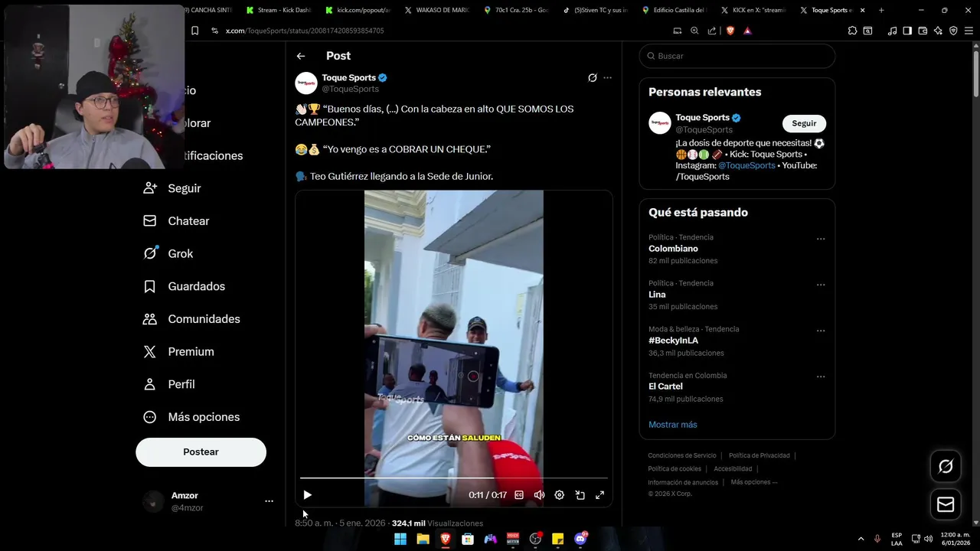Switch to Stream - Kick Dashboard tab

279,10
